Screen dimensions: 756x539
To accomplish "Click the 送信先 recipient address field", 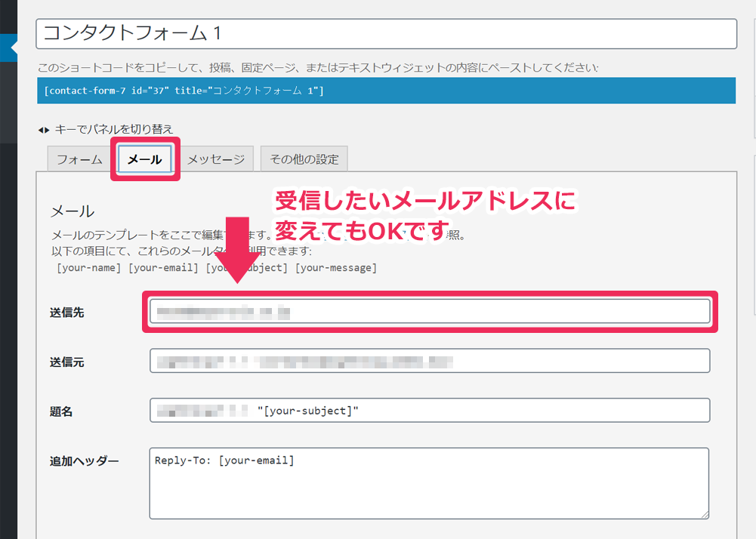I will (429, 311).
